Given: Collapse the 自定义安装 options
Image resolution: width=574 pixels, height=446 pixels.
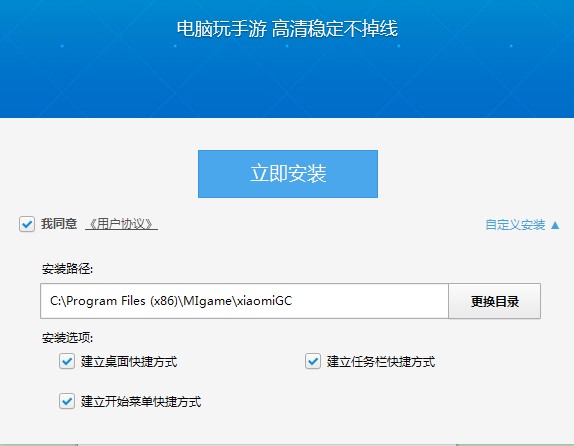Looking at the screenshot, I should pos(522,224).
